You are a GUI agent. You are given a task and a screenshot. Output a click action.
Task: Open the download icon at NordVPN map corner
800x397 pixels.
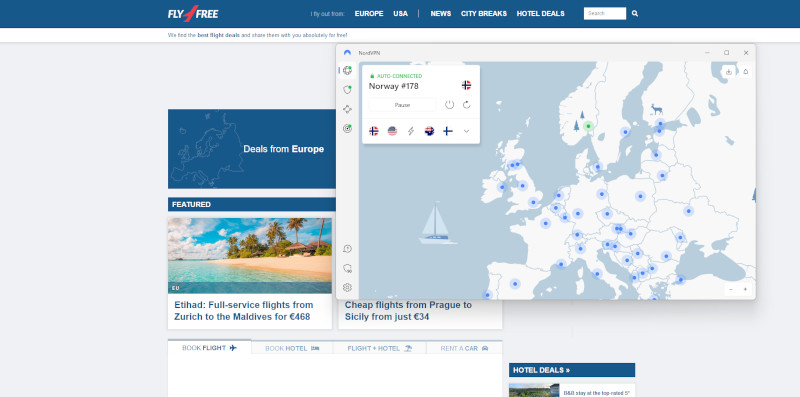pos(729,71)
